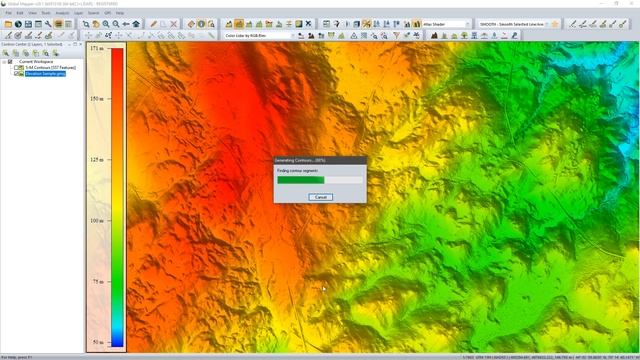Select the Measure ruler tool
Image resolution: width=640 pixels, height=360 pixels.
(x=191, y=24)
